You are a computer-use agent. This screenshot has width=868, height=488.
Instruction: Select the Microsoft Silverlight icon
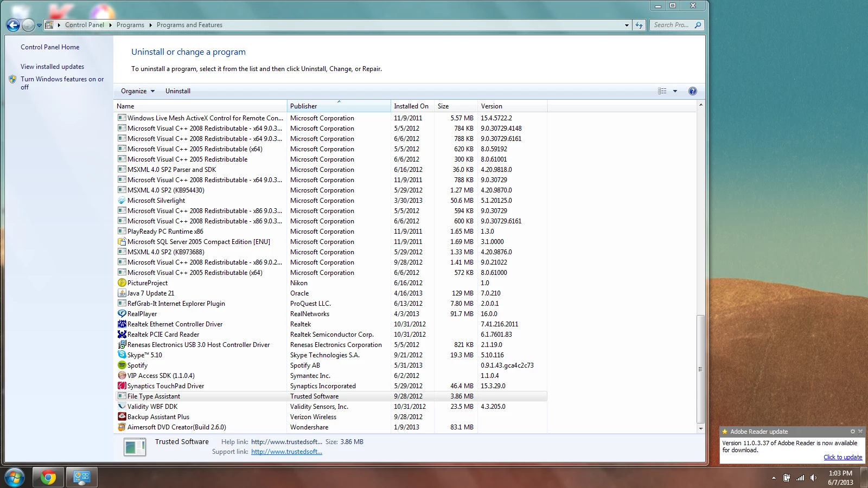[122, 201]
